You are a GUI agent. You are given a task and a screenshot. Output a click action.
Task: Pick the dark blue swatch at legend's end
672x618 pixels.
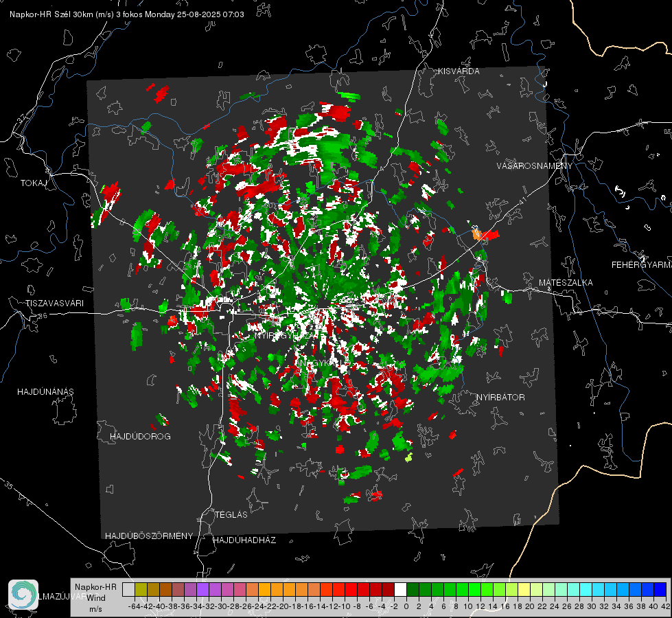(660, 590)
